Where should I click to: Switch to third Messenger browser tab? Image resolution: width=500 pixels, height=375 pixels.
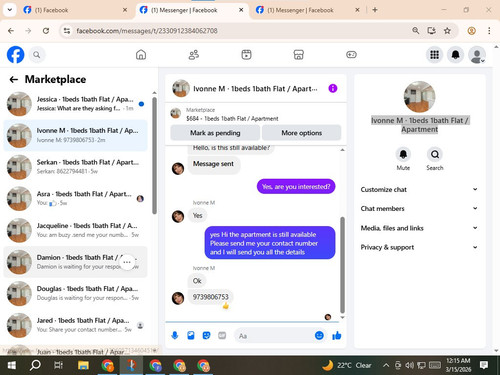[307, 10]
